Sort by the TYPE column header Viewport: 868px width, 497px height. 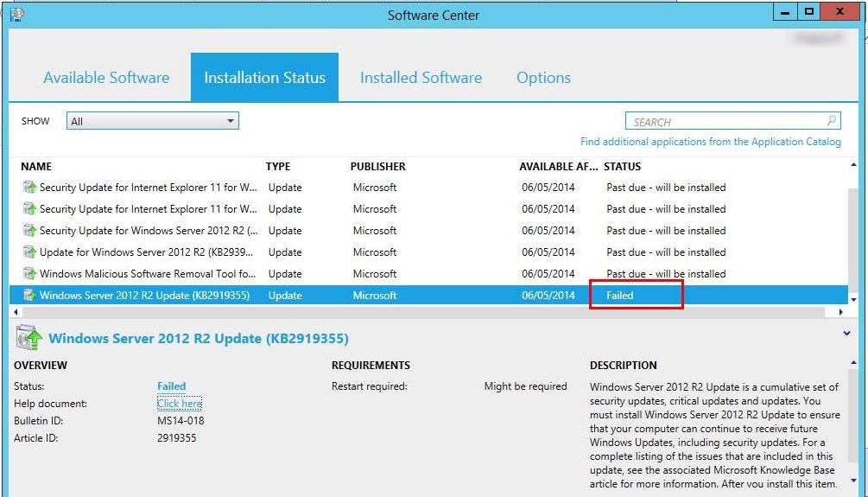(278, 166)
